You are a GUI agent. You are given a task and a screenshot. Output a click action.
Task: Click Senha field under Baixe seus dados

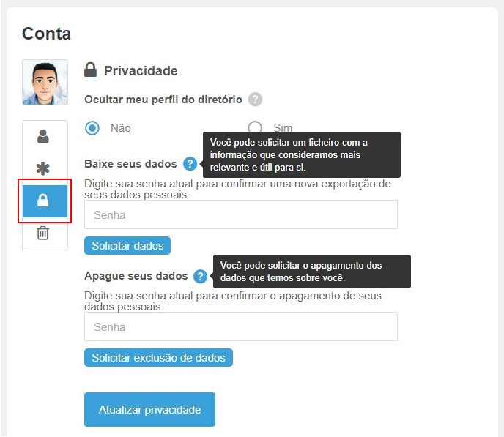pos(241,214)
